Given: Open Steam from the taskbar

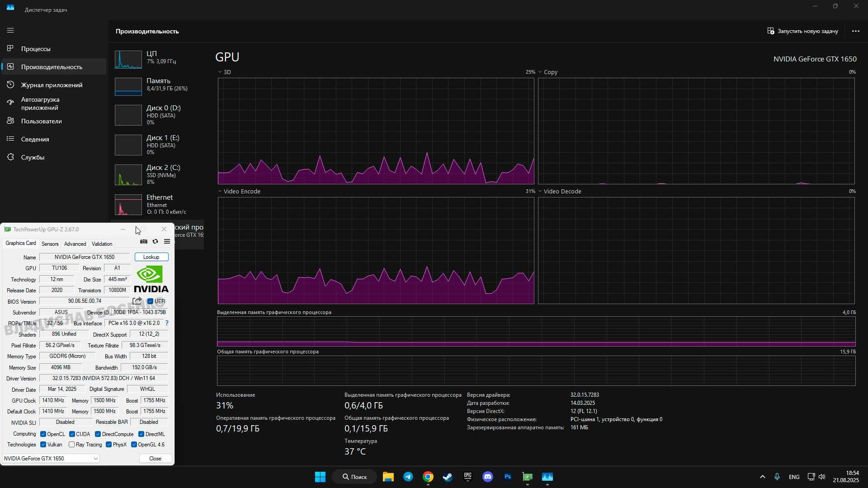Looking at the screenshot, I should (448, 477).
